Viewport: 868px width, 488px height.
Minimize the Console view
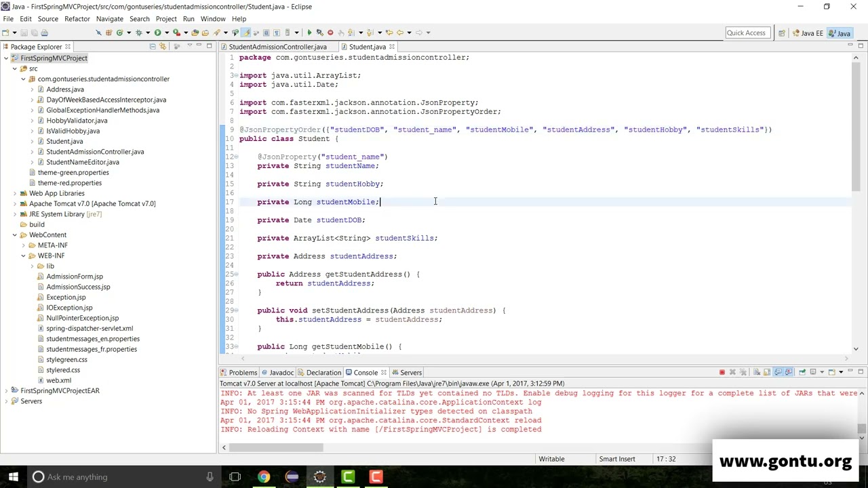coord(850,371)
